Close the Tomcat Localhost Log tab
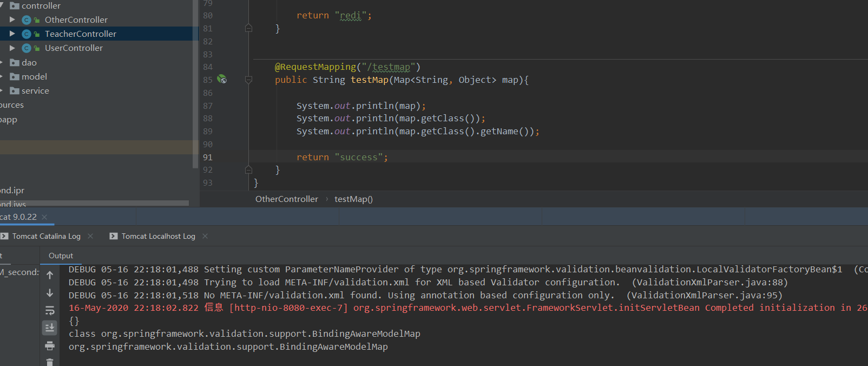Image resolution: width=868 pixels, height=366 pixels. pyautogui.click(x=205, y=236)
